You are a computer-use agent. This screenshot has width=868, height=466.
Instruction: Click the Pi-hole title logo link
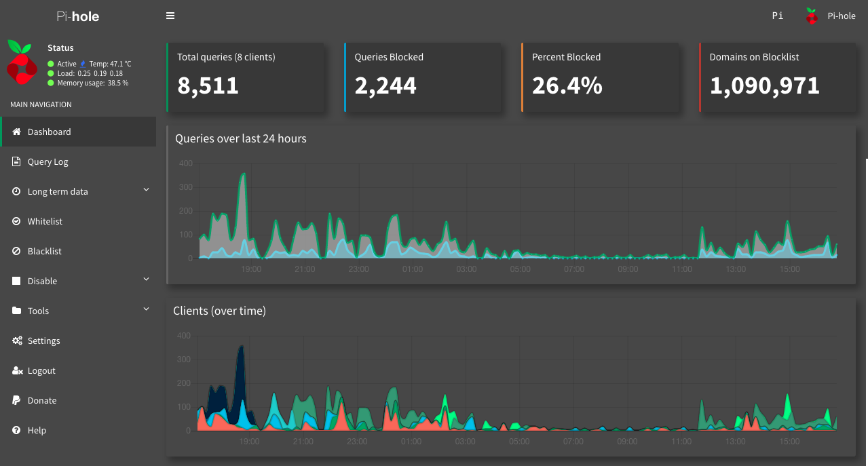[x=78, y=16]
